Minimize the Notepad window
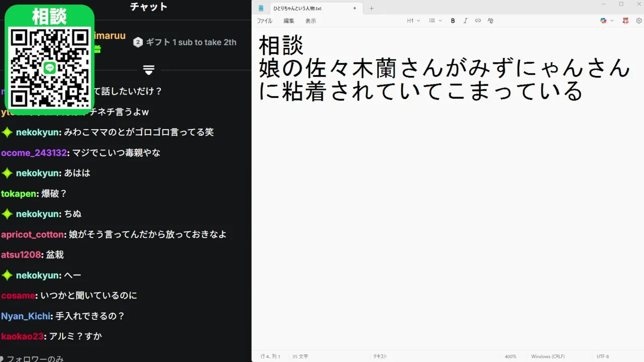644x362 pixels. tap(604, 4)
